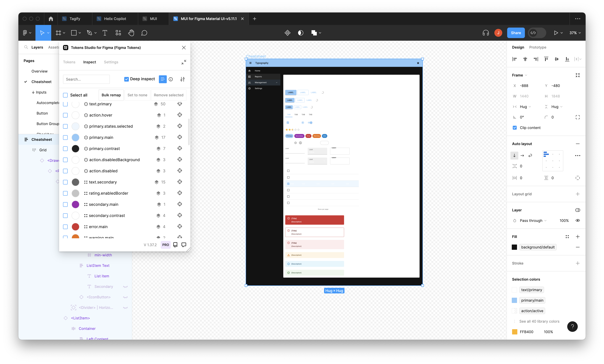Viewport: 604px width, 364px height.
Task: Collapse the Tokens Studio plugin window
Action: tap(184, 62)
